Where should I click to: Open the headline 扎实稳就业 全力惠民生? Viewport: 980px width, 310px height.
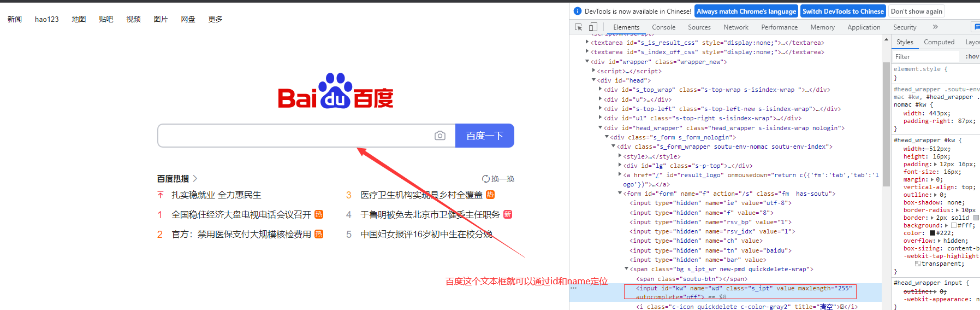pyautogui.click(x=216, y=195)
